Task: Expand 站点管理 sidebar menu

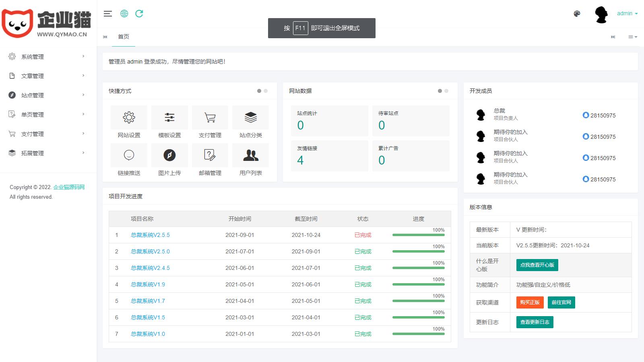Action: pyautogui.click(x=46, y=95)
